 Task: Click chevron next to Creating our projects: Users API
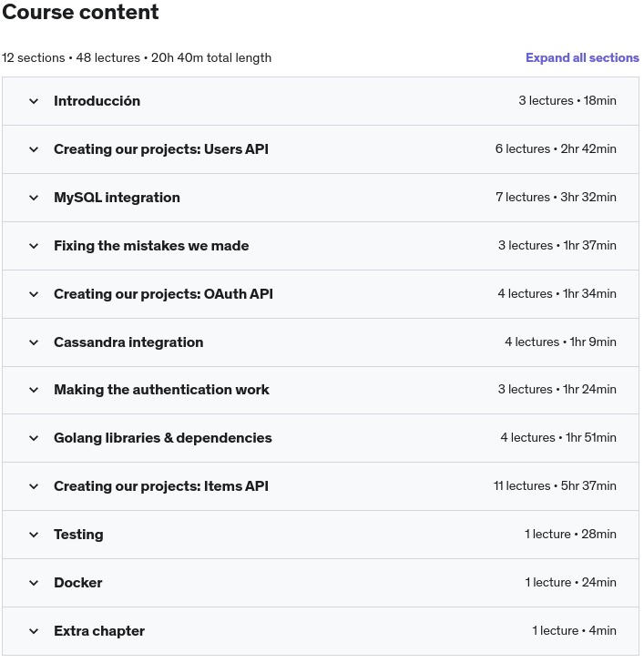(34, 149)
